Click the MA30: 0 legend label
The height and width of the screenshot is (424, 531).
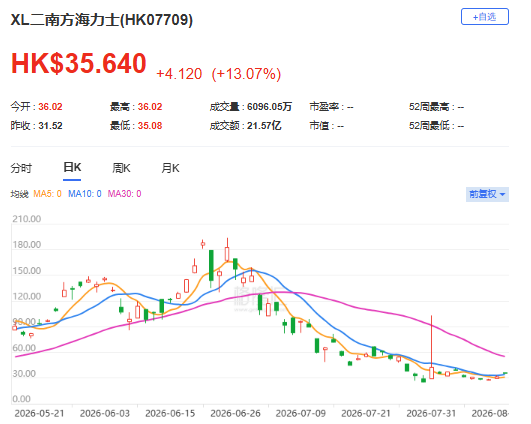124,194
